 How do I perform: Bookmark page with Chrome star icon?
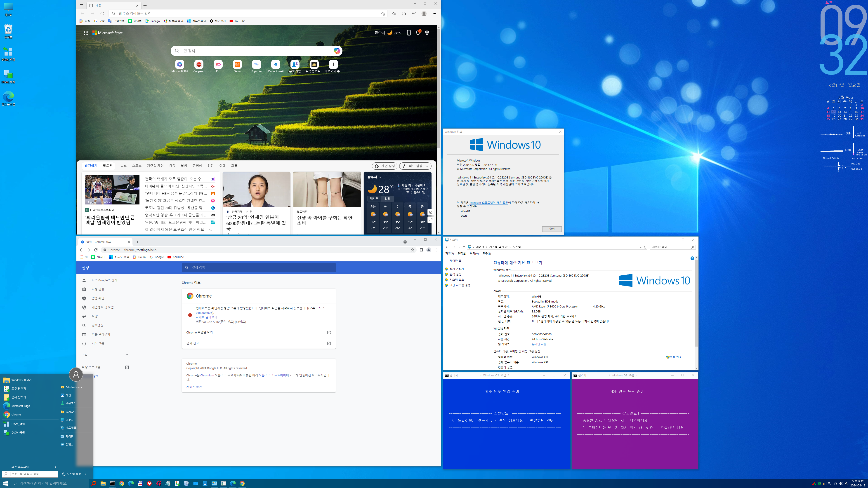[x=412, y=250]
